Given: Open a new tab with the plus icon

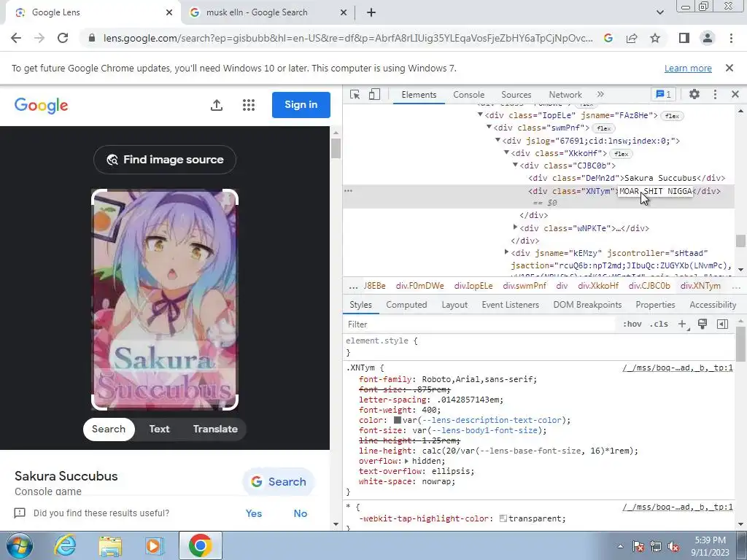Looking at the screenshot, I should 371,12.
